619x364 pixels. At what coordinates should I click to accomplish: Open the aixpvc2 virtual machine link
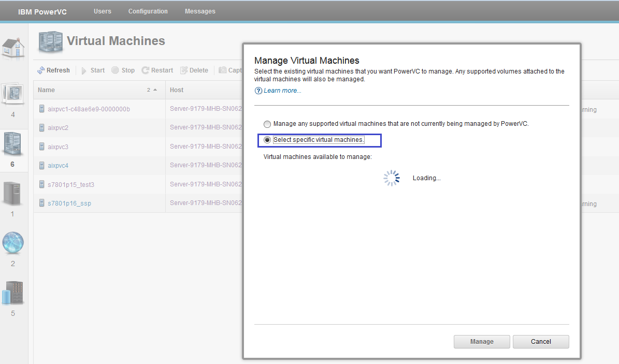click(58, 127)
